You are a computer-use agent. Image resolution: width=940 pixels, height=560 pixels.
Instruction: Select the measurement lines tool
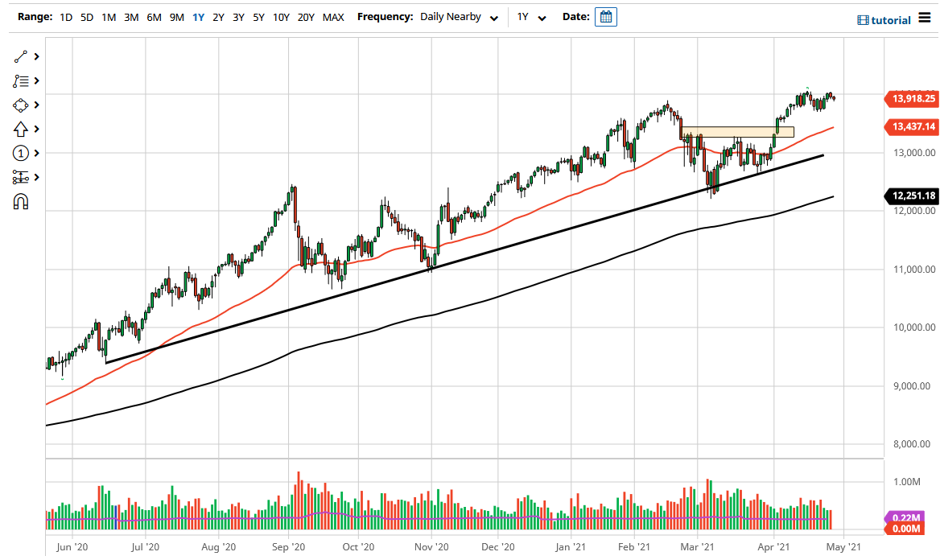[22, 177]
